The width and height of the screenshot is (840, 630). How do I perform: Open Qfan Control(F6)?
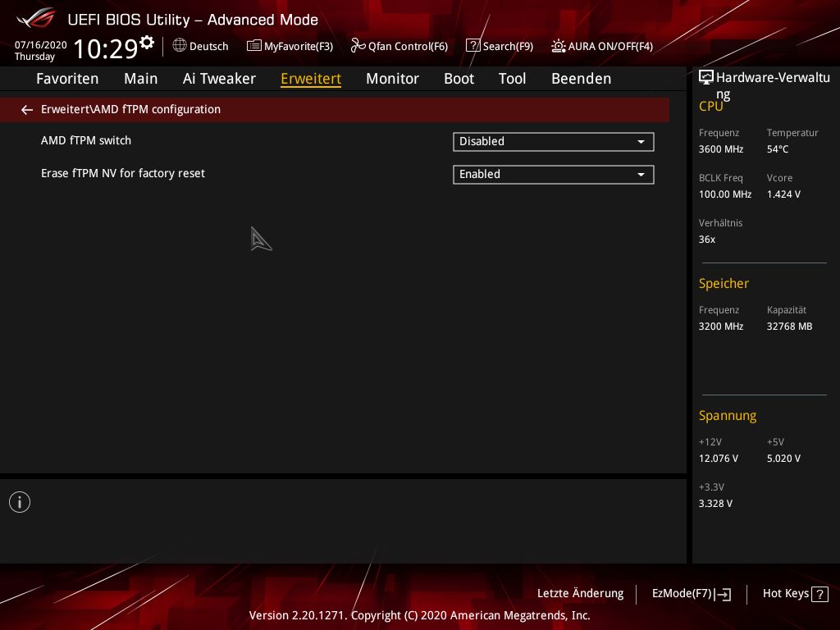click(x=399, y=46)
